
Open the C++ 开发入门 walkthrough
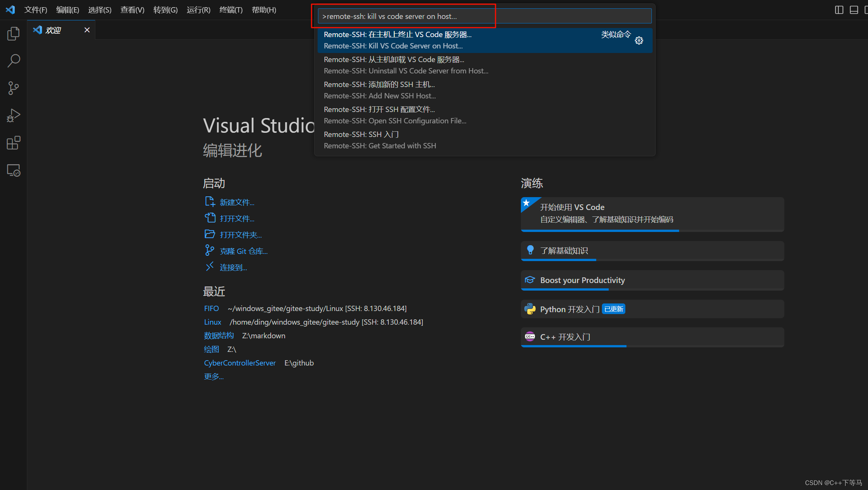coord(652,337)
